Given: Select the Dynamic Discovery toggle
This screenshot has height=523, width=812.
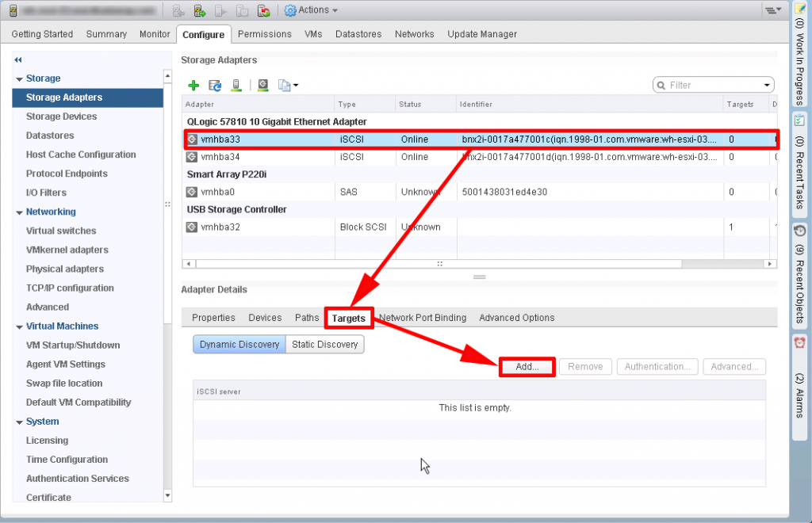Looking at the screenshot, I should [239, 344].
